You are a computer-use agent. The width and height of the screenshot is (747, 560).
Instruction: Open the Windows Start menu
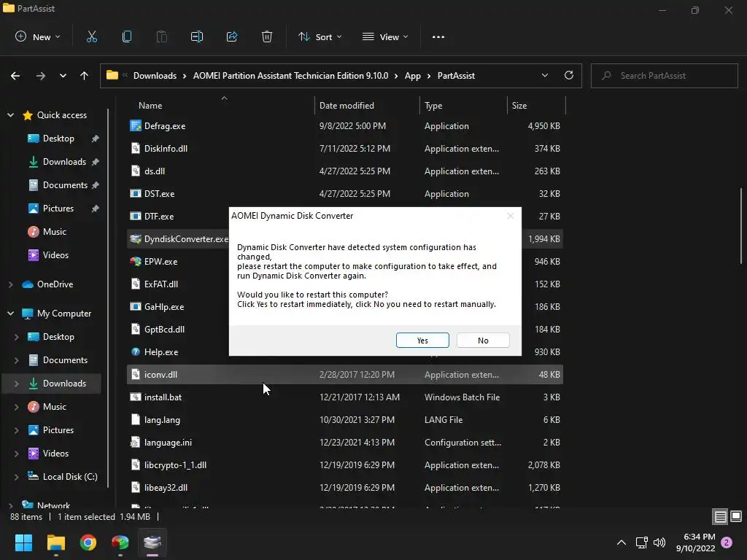pos(23,542)
